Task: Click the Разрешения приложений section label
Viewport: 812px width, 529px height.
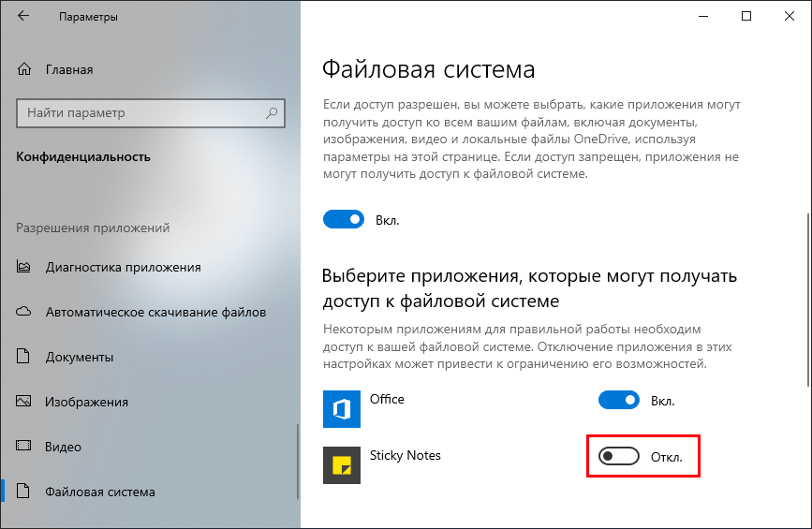Action: click(x=93, y=228)
